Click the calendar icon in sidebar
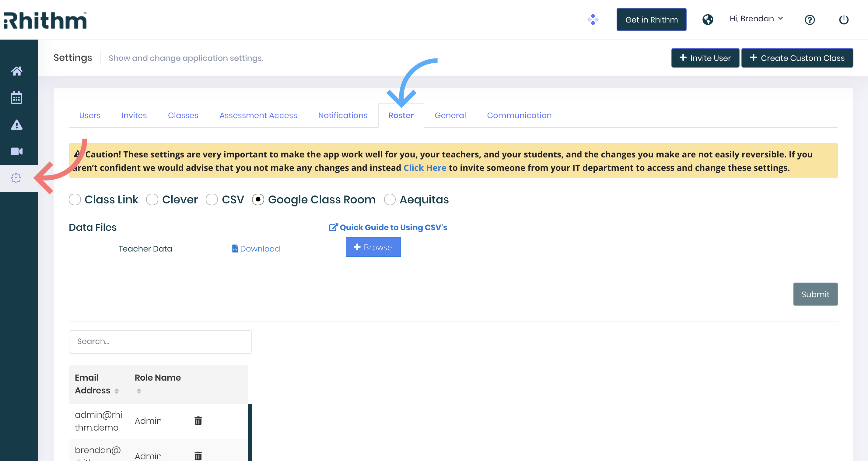 (16, 97)
